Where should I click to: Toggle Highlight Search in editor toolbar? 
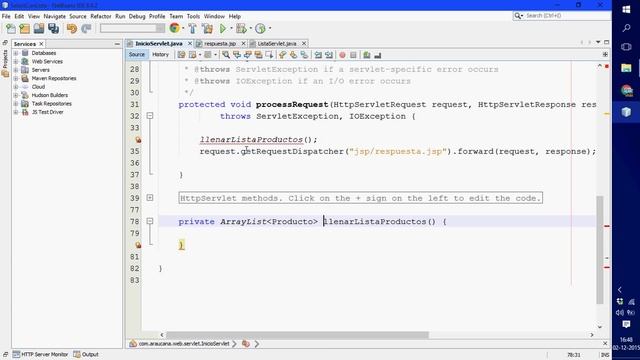point(259,55)
